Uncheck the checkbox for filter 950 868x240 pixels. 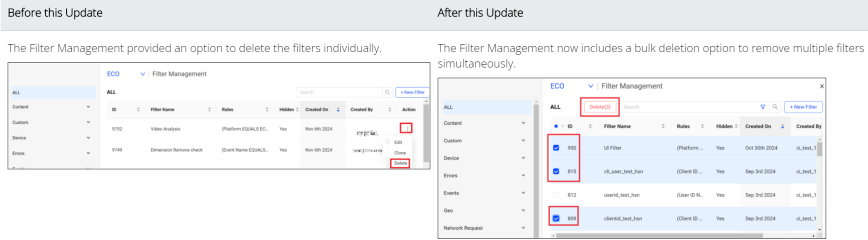[x=556, y=148]
